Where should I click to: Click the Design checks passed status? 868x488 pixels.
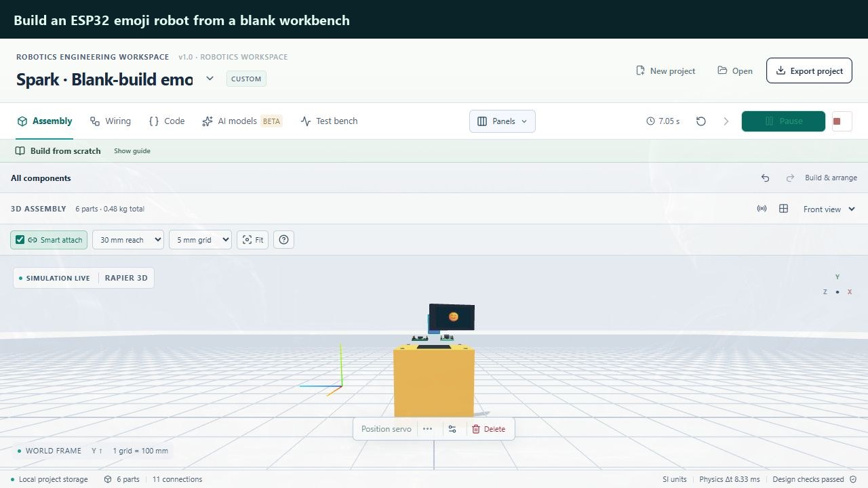[x=814, y=479]
